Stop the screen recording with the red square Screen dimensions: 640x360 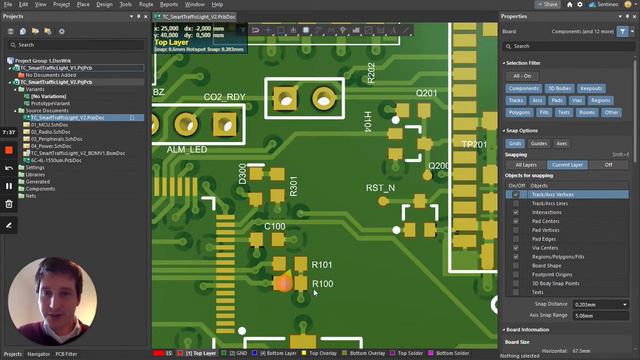pyautogui.click(x=9, y=150)
